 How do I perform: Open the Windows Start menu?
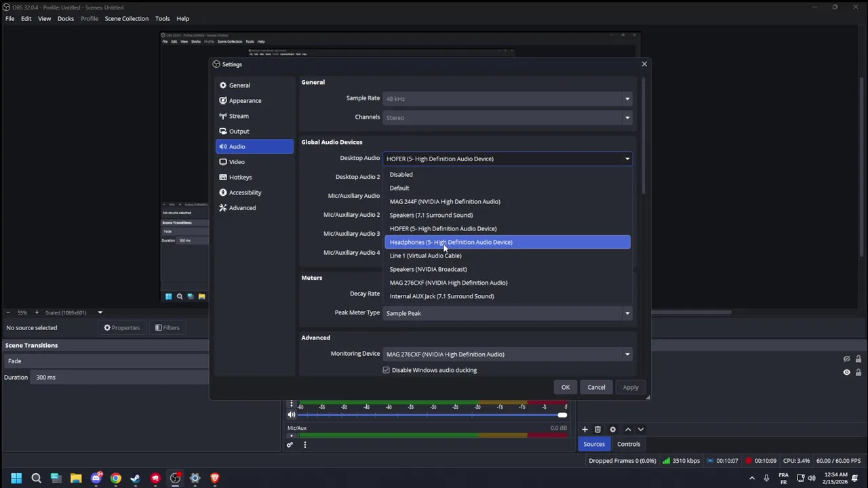(x=16, y=478)
